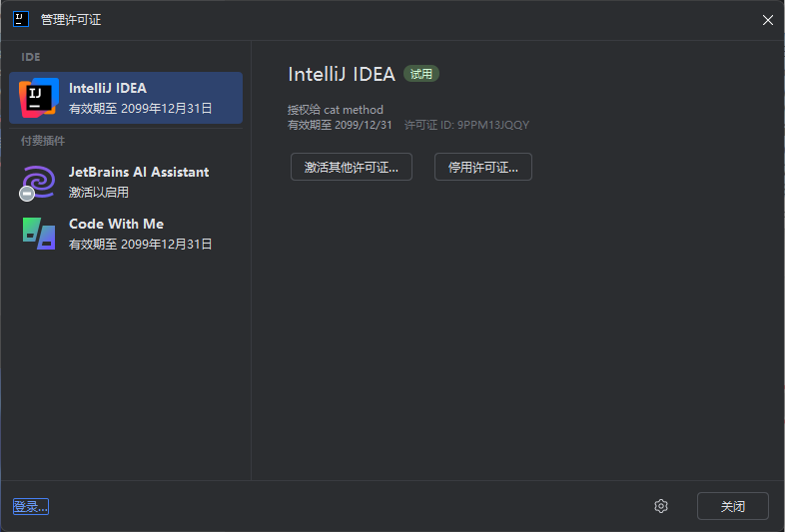Click the 许可证 ID: 9PPM13JQQY text
The height and width of the screenshot is (532, 785).
pyautogui.click(x=466, y=125)
